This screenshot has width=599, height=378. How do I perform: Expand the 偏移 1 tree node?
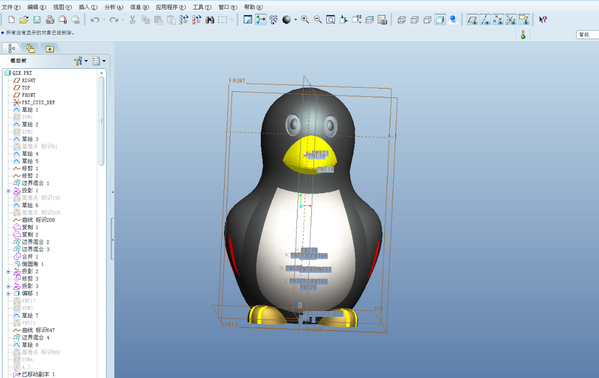[x=8, y=294]
